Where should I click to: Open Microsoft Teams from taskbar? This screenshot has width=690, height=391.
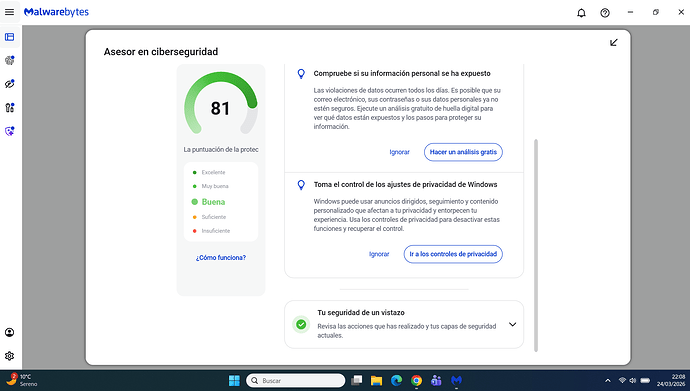436,380
